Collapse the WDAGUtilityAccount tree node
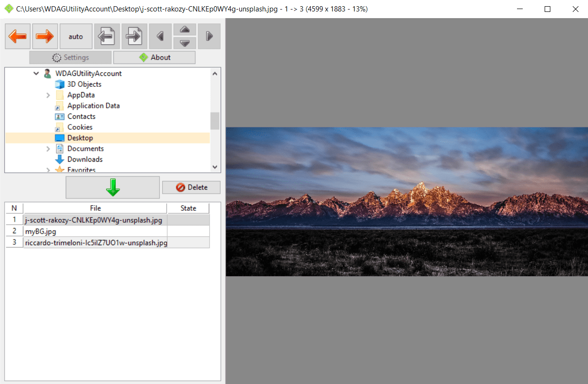The image size is (588, 384). 36,73
